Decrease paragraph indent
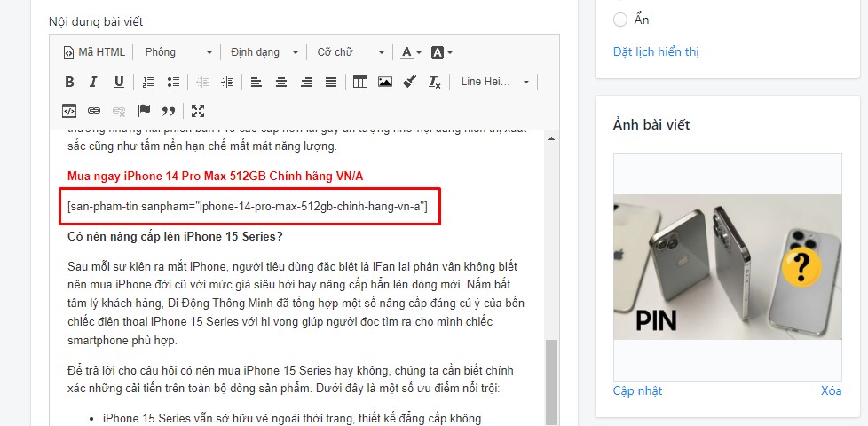868x426 pixels. [x=202, y=82]
